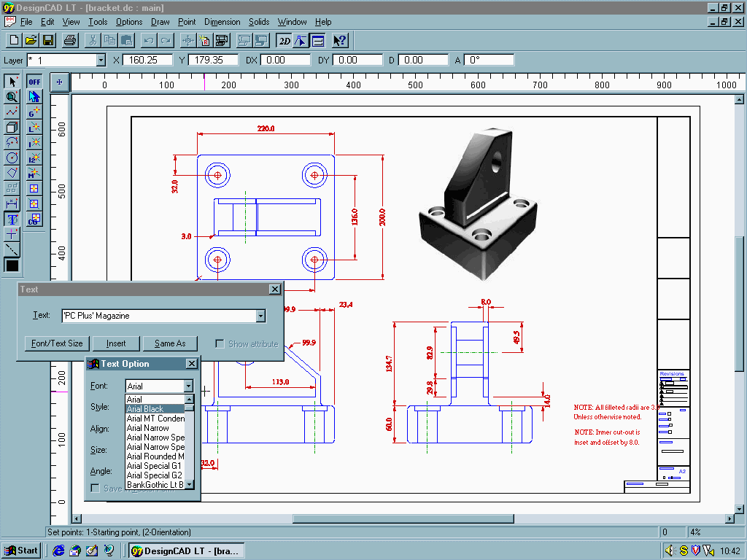Cut selection with the scissors icon
Image resolution: width=747 pixels, height=560 pixels.
tap(93, 41)
